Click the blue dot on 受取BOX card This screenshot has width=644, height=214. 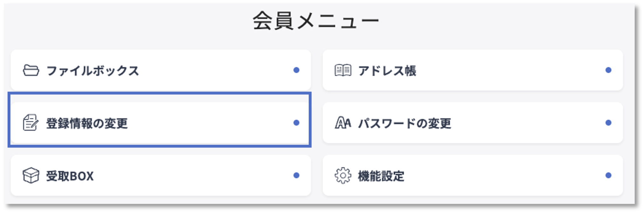(x=296, y=176)
